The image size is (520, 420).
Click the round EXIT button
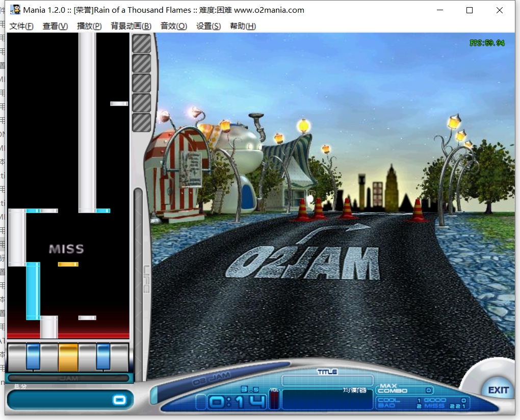pyautogui.click(x=498, y=390)
